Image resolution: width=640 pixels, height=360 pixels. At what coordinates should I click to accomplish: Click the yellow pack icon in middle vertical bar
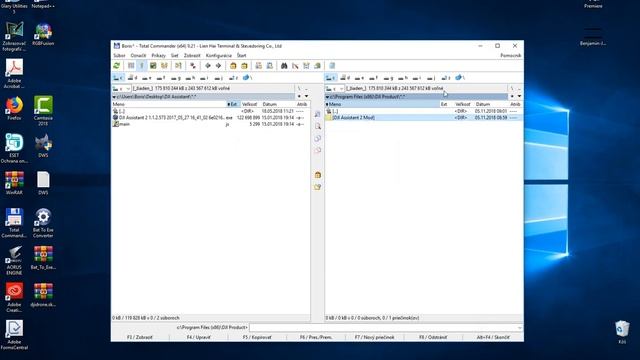[x=318, y=175]
